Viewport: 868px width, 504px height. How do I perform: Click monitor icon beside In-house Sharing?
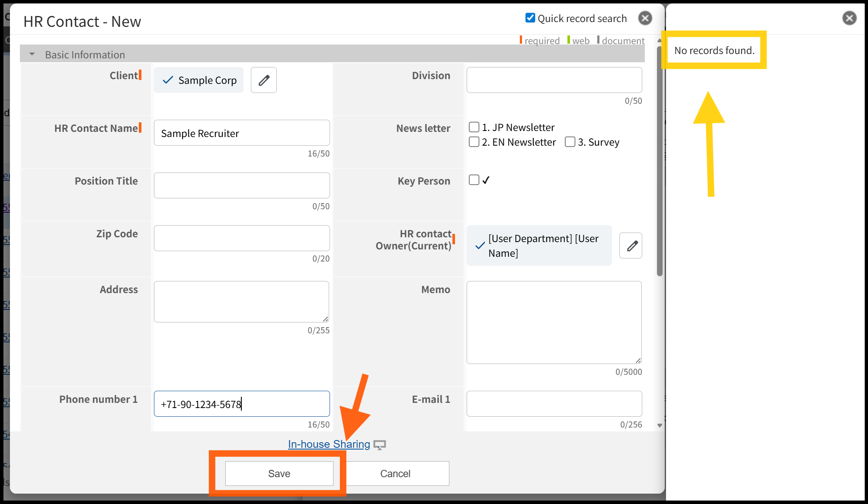pyautogui.click(x=380, y=445)
